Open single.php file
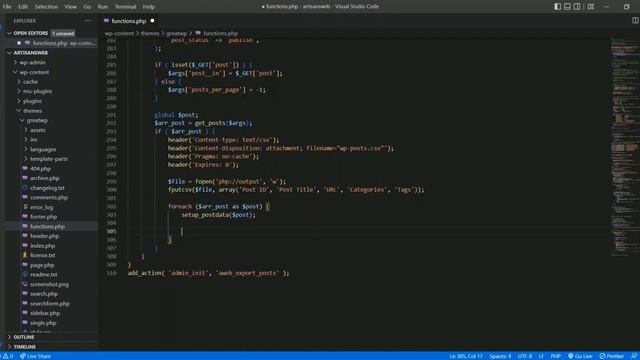This screenshot has width=640, height=360. point(43,323)
